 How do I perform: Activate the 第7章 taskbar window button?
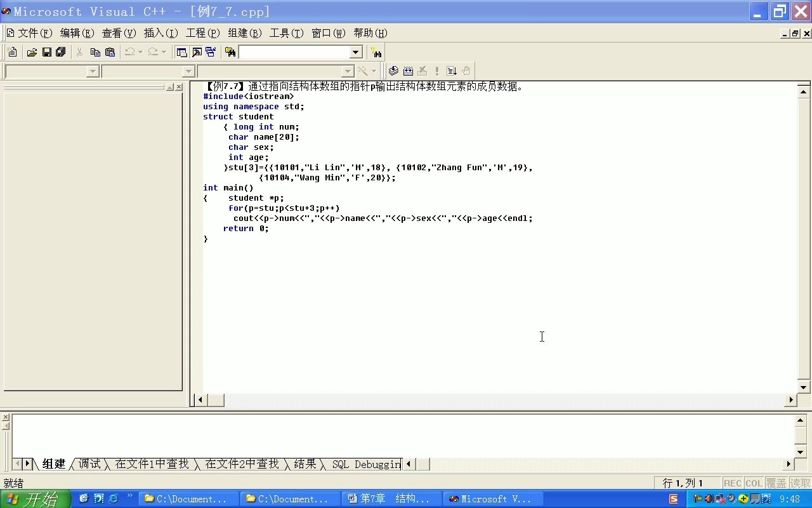tap(391, 498)
